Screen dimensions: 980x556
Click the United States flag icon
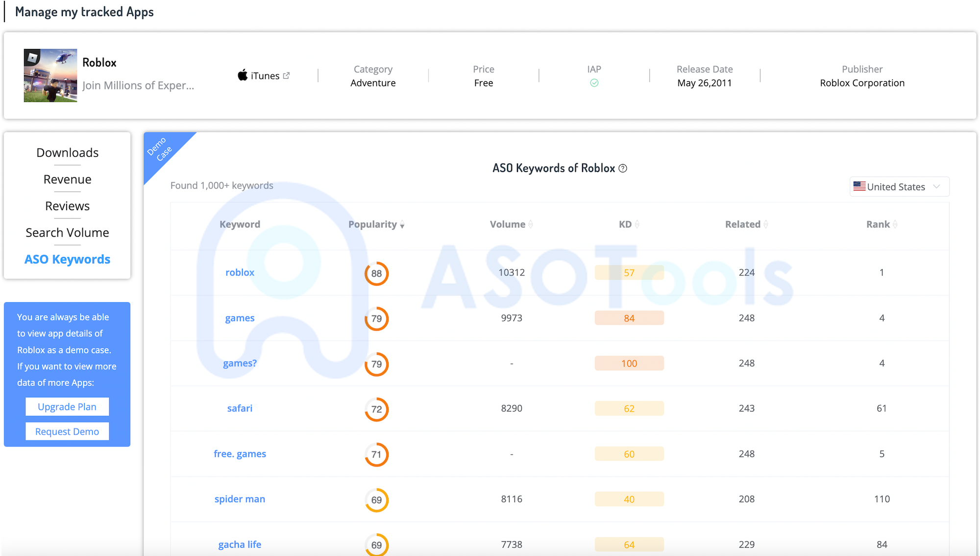point(859,186)
